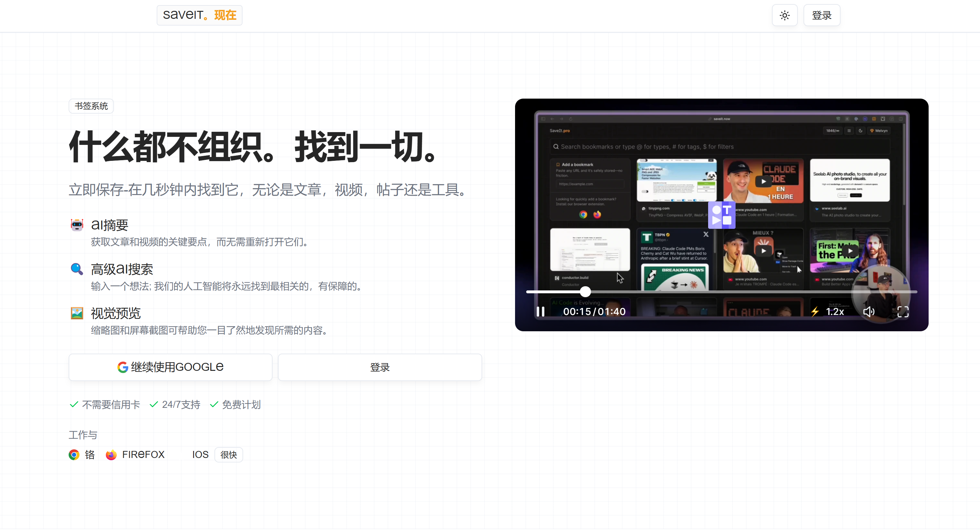Click the 继续使用GOOGLE sign-in button
980x532 pixels.
170,367
